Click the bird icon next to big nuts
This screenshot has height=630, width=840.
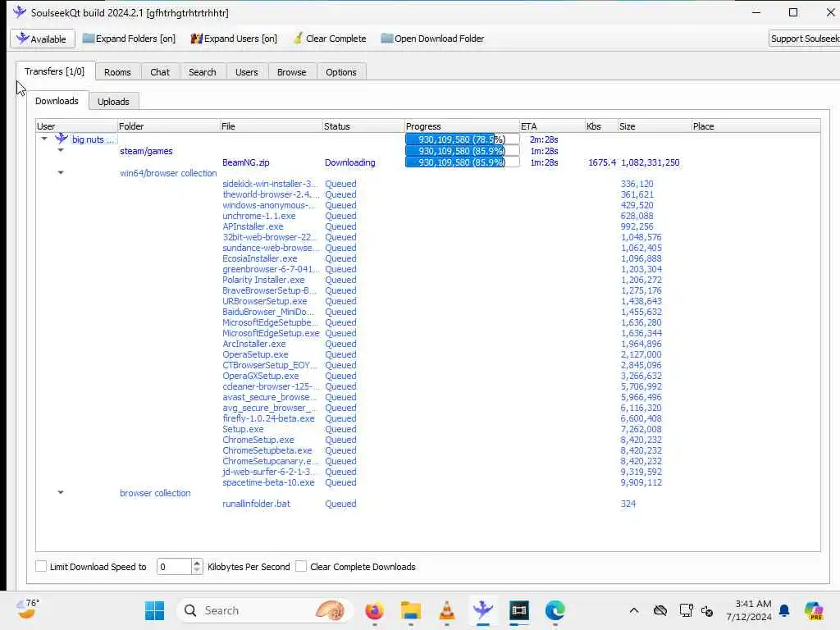[62, 139]
